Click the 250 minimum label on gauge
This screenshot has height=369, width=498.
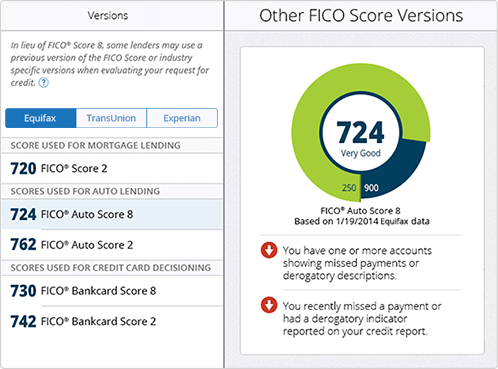tap(349, 188)
